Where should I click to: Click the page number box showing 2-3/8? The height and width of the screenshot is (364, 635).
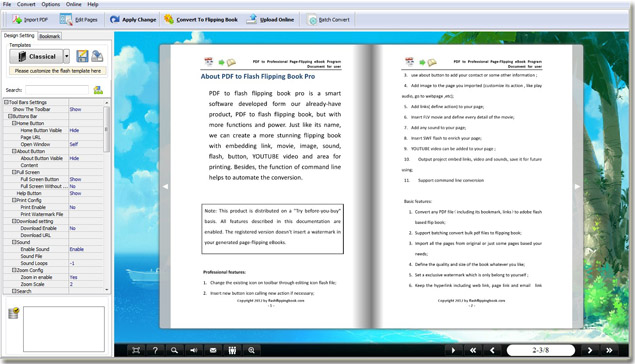coord(541,350)
